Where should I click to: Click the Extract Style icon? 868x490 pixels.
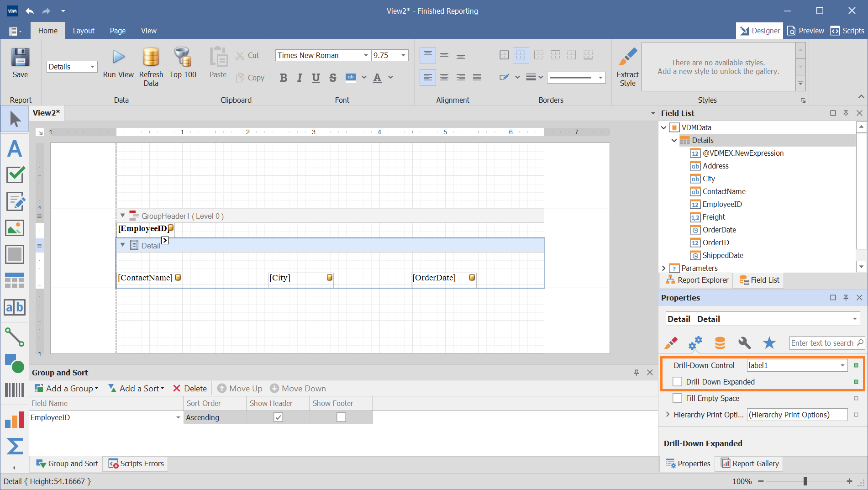pos(628,57)
